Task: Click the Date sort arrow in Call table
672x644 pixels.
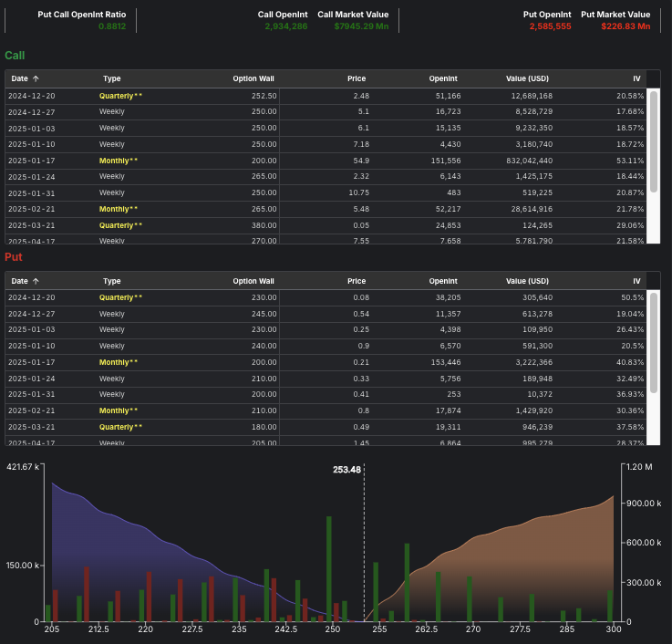Action: 36,79
